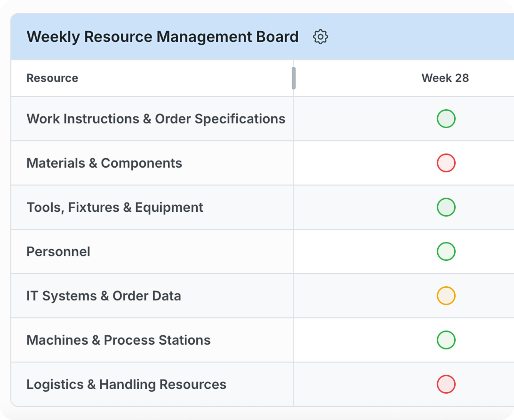The image size is (514, 420).
Task: Click the Resource column header
Action: tap(52, 78)
